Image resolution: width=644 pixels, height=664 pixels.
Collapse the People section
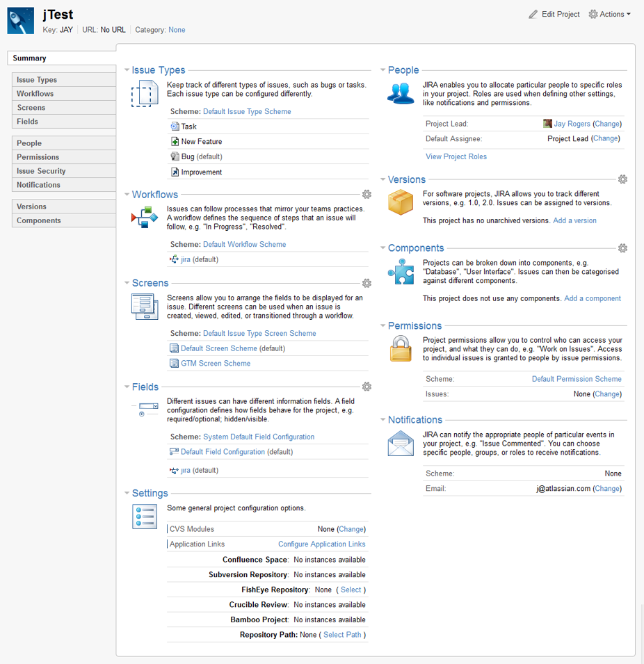[x=383, y=70]
